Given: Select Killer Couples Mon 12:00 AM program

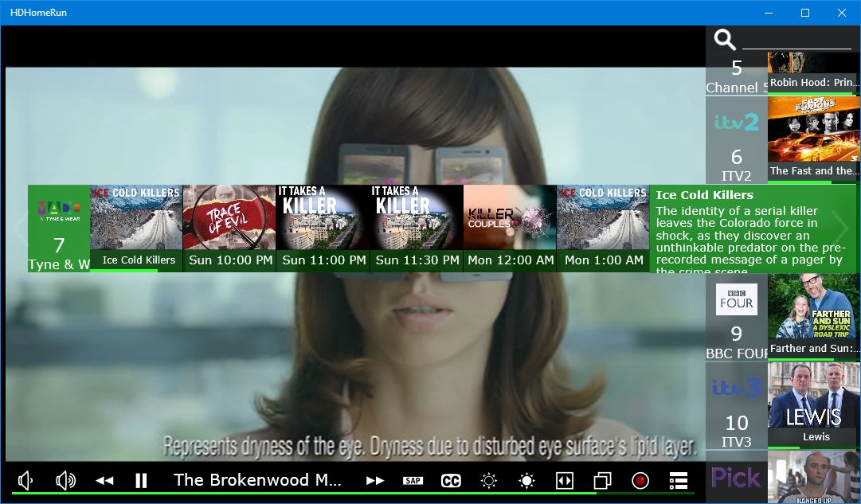Looking at the screenshot, I should (510, 229).
